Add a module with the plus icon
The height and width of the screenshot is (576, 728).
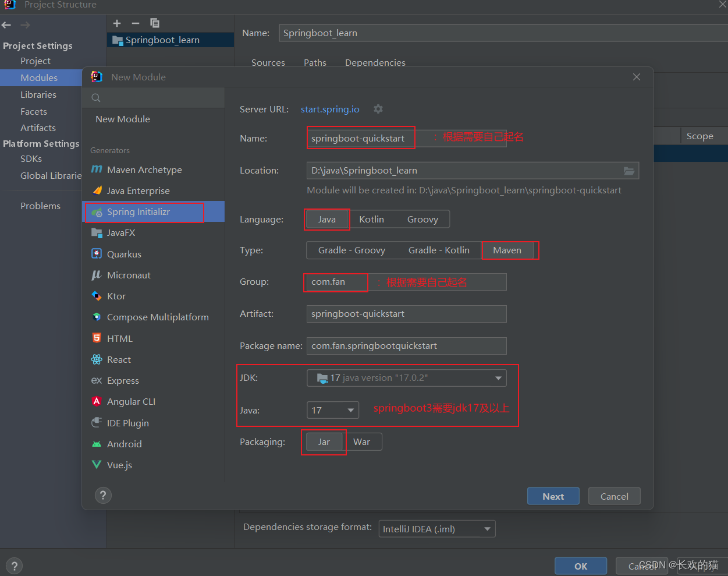pyautogui.click(x=117, y=23)
